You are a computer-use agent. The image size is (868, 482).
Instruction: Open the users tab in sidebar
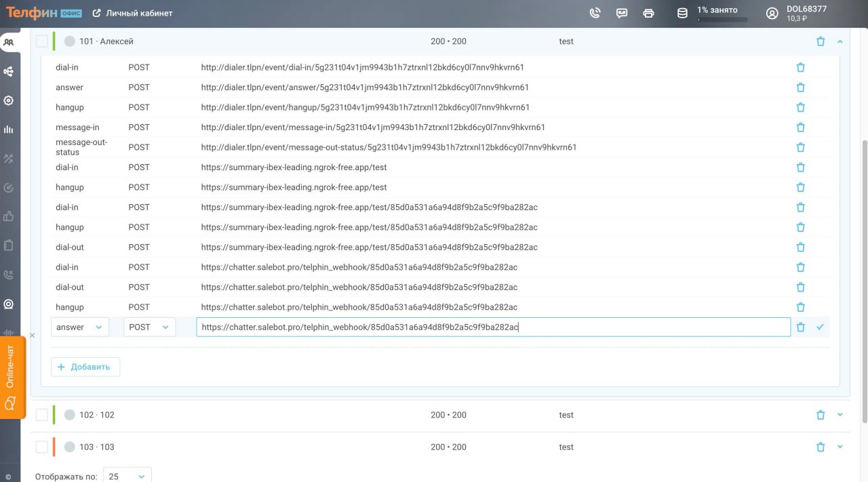coord(9,42)
